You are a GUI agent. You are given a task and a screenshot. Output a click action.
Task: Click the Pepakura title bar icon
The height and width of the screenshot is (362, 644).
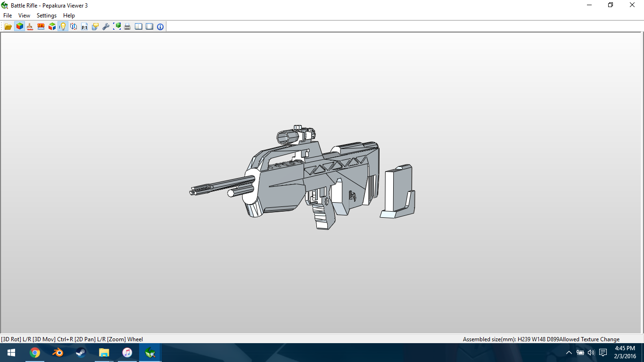pyautogui.click(x=5, y=5)
